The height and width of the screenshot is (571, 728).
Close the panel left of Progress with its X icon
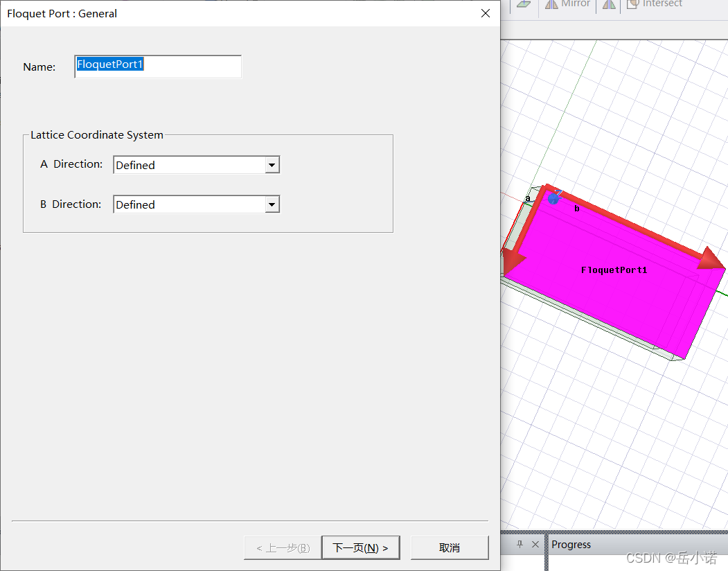coord(535,544)
